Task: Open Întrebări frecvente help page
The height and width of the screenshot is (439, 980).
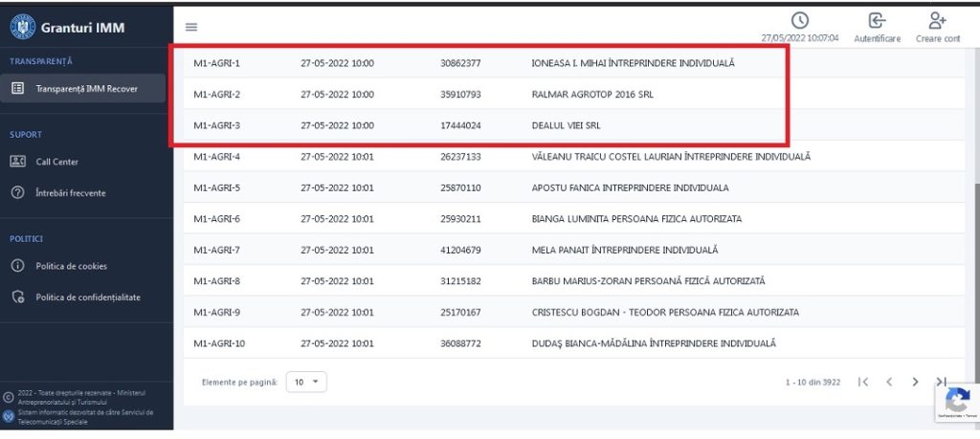Action: click(70, 193)
